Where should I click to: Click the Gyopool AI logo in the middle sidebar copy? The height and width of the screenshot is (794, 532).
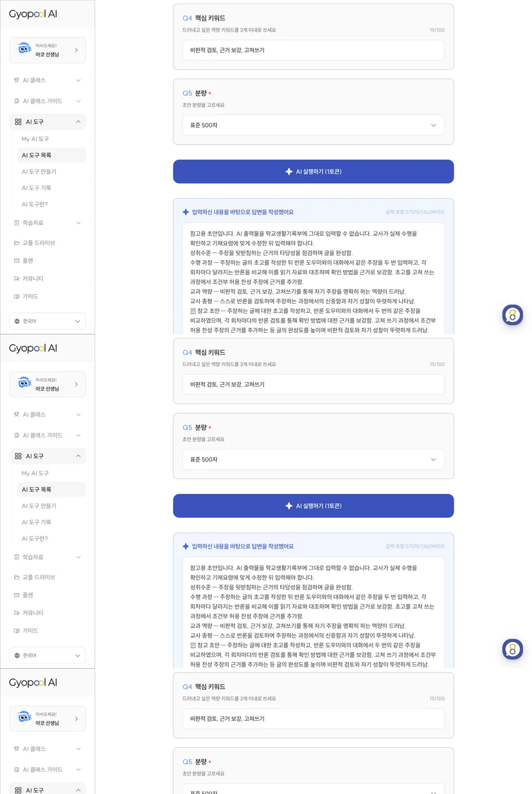point(33,348)
